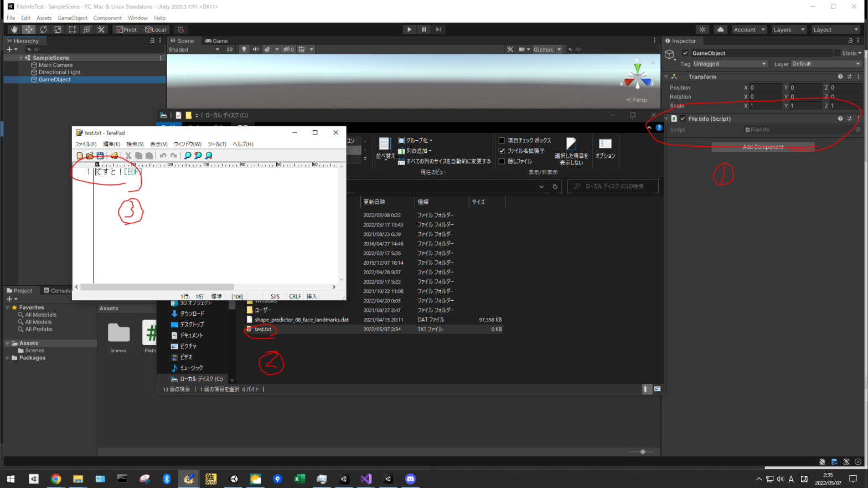The width and height of the screenshot is (868, 488).
Task: Open Unity cloud services icon
Action: coord(720,29)
